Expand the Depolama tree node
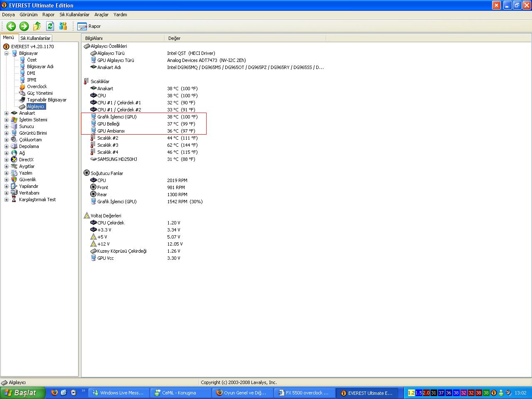 click(6, 146)
